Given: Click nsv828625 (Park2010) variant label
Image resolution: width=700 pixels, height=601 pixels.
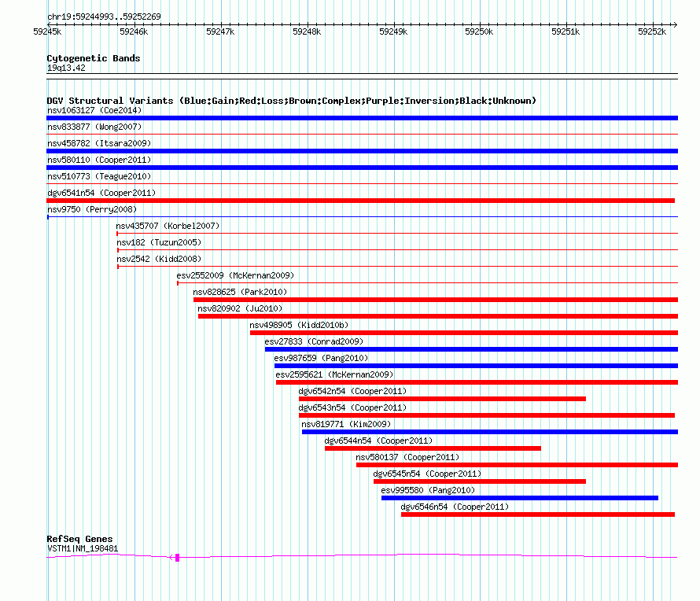Looking at the screenshot, I should tap(240, 292).
